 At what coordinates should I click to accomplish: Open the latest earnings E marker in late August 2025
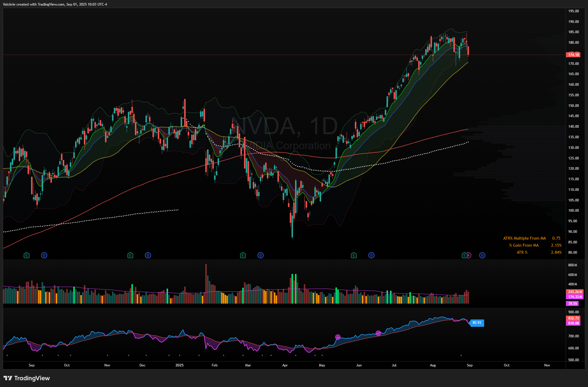click(464, 255)
